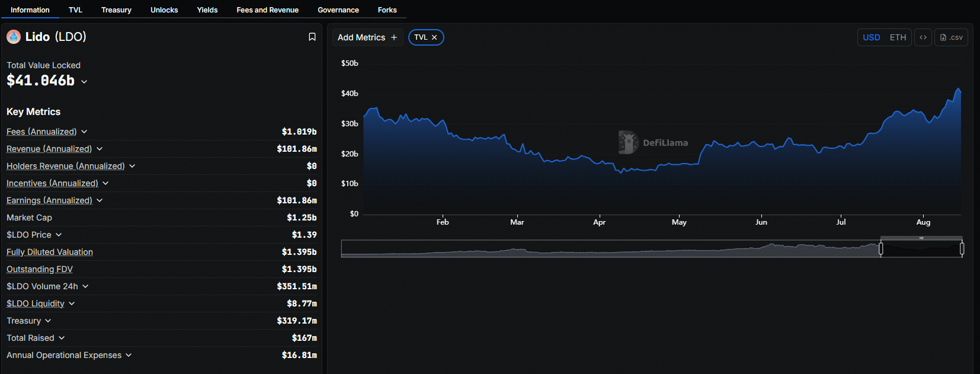Viewport: 980px width, 374px height.
Task: Switch to the Treasury tab
Action: pyautogui.click(x=116, y=10)
